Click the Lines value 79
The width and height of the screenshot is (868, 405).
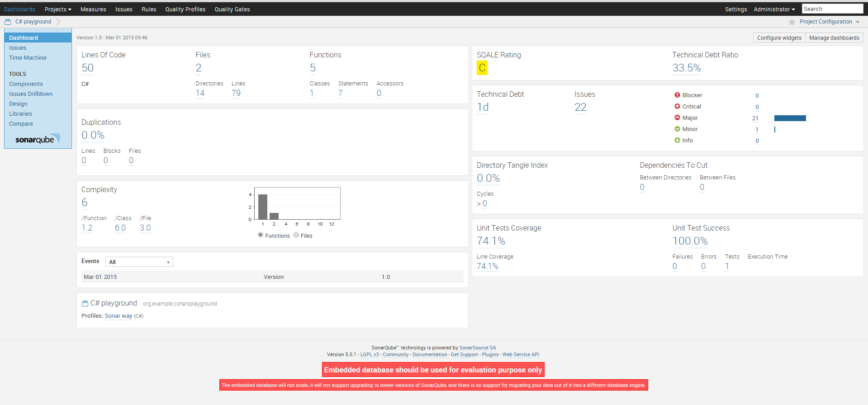pyautogui.click(x=236, y=93)
